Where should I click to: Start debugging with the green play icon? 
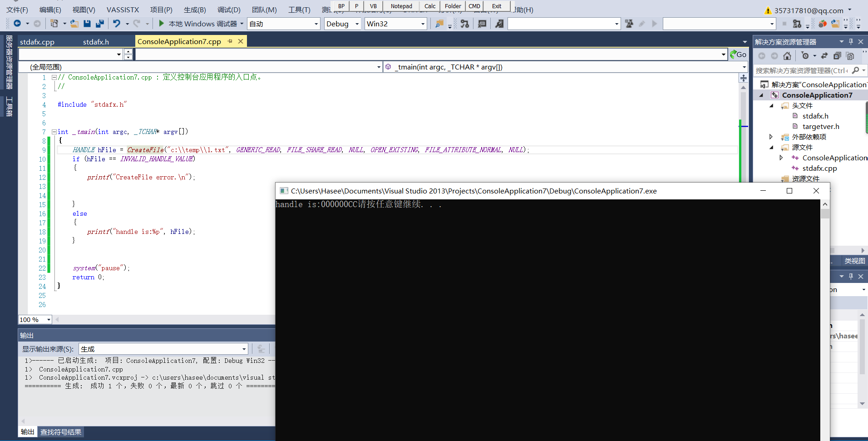pos(161,24)
